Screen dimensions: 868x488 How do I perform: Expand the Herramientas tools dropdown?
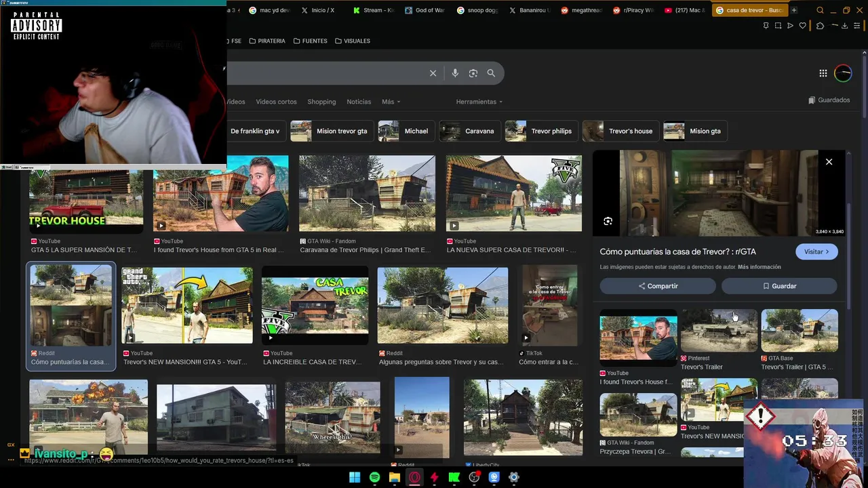pos(479,102)
